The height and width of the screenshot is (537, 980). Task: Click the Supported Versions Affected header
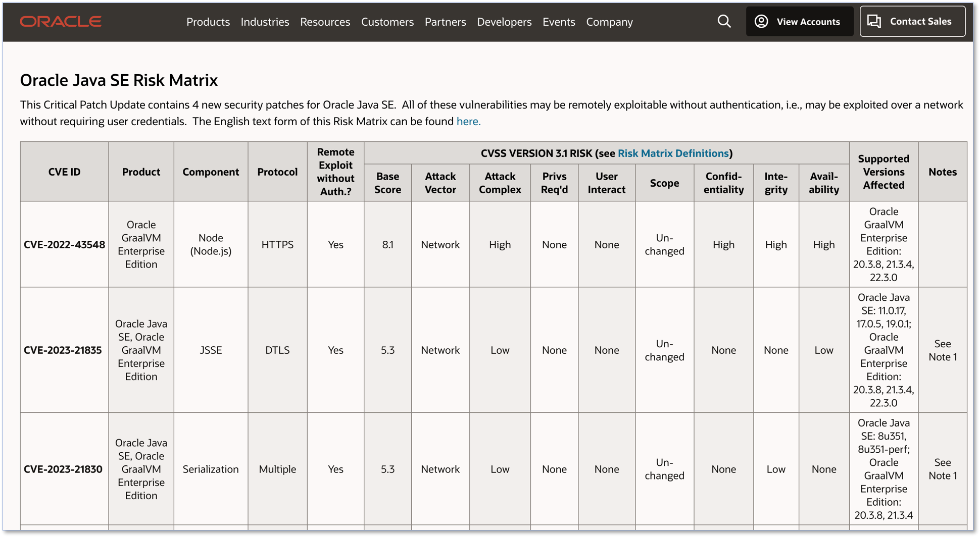coord(884,172)
